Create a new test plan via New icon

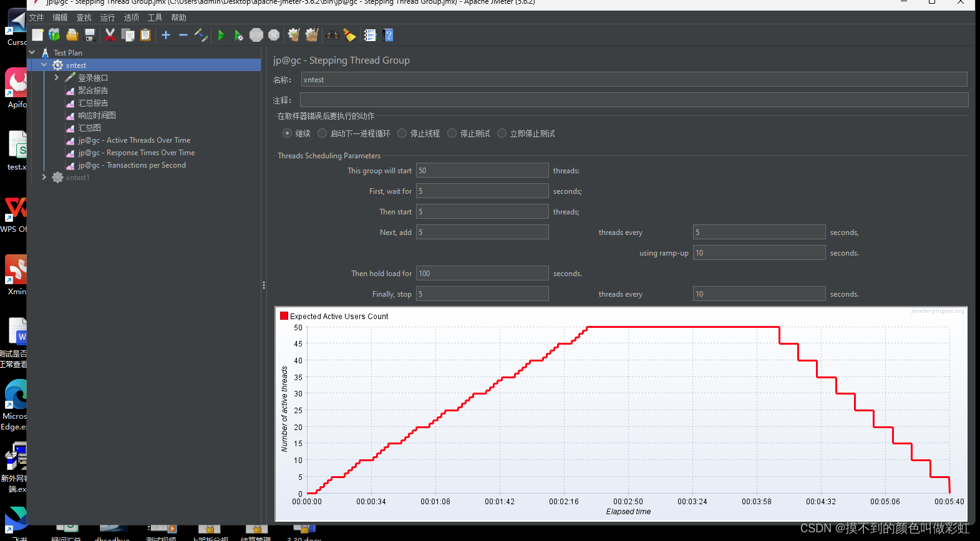tap(37, 35)
